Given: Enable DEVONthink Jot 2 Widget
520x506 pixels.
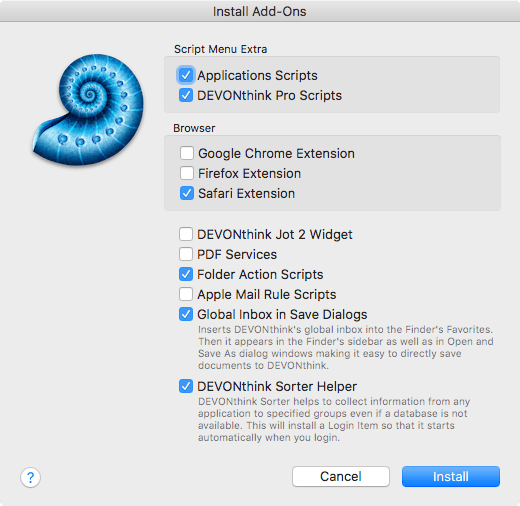Looking at the screenshot, I should pyautogui.click(x=186, y=234).
